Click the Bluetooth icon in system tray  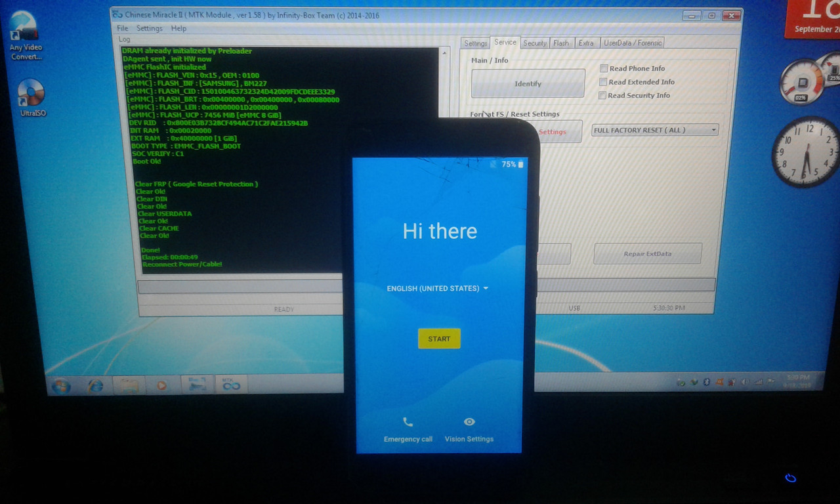pos(707,382)
